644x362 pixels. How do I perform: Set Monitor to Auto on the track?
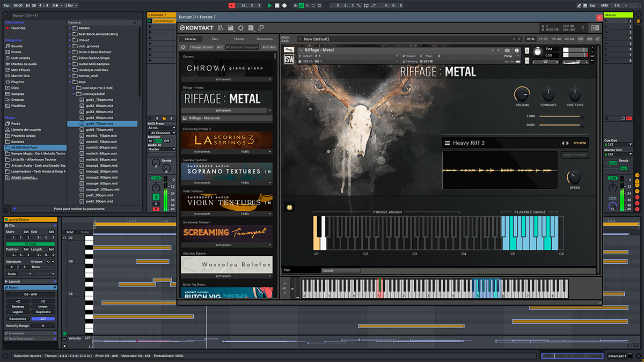coord(158,141)
